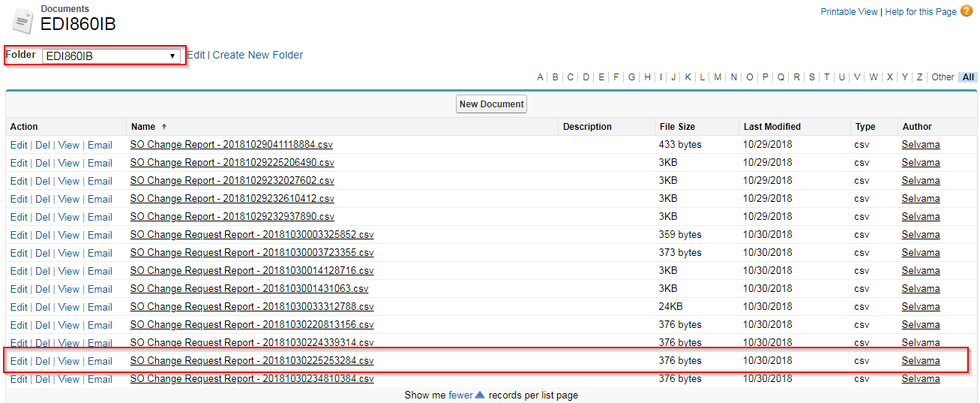Open SO Change Report - 20181029041118884.csv
Viewport: 980px width, 403px height.
(x=232, y=144)
